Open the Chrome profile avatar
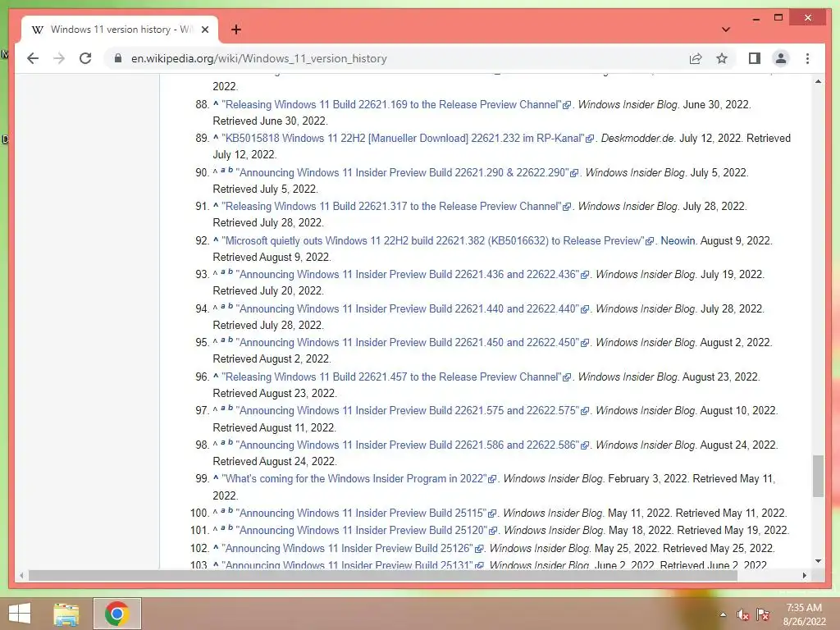Viewport: 840px width, 630px height. tap(781, 58)
